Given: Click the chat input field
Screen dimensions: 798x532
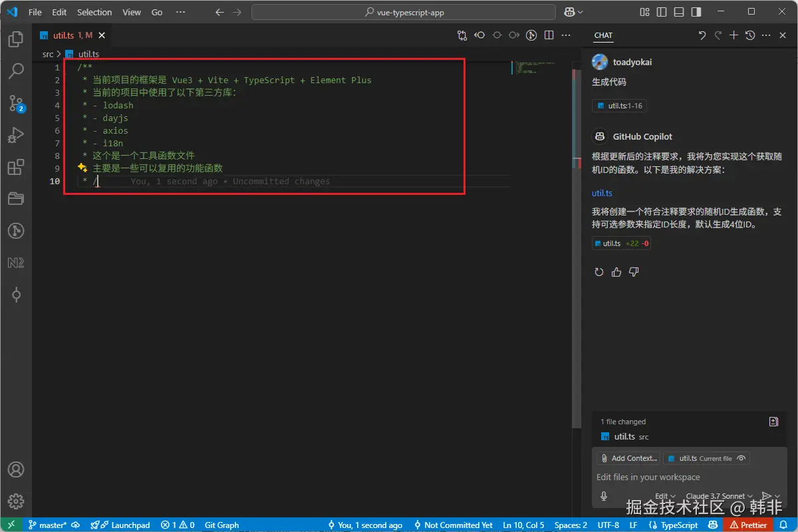Looking at the screenshot, I should click(x=689, y=477).
